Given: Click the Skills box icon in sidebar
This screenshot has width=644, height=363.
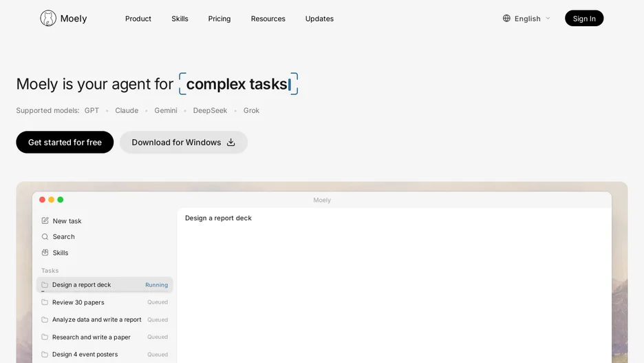Looking at the screenshot, I should pos(45,252).
